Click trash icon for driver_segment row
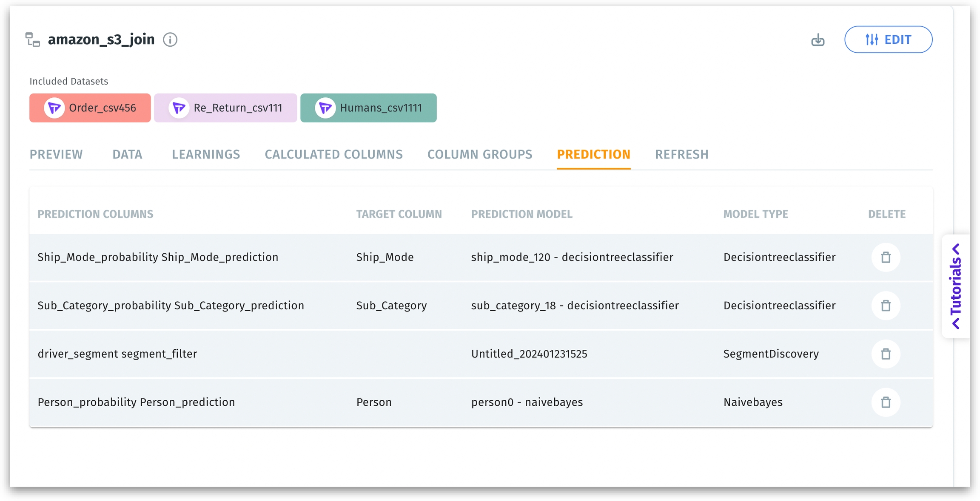The image size is (980, 501). 886,354
